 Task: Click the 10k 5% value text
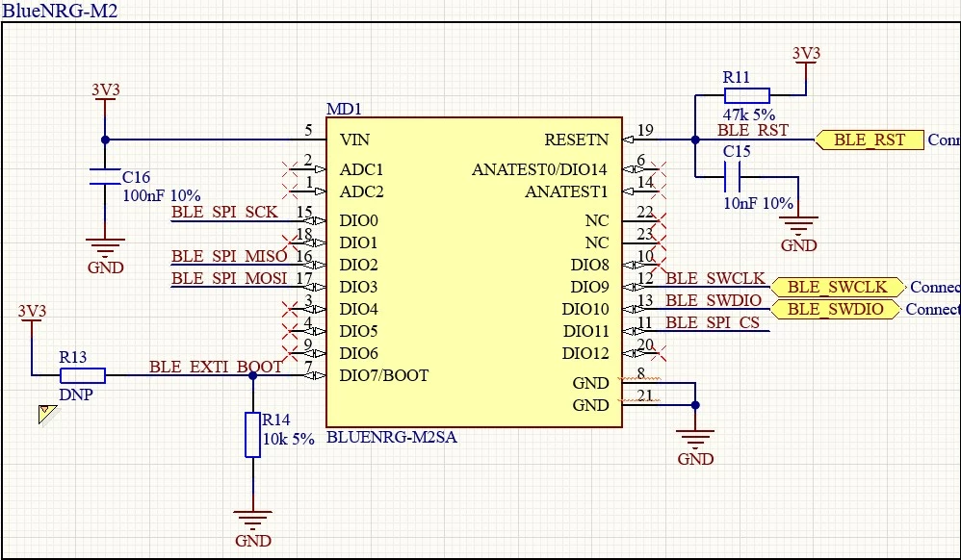point(288,439)
